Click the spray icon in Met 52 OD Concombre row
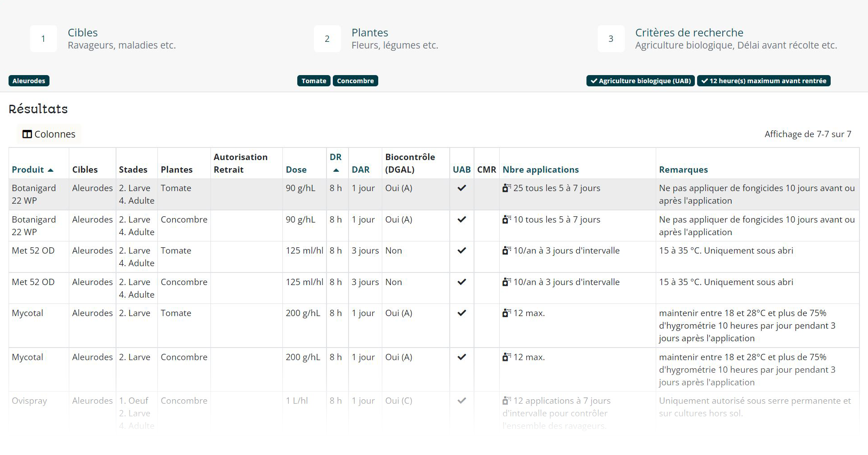868x455 pixels. pyautogui.click(x=506, y=282)
